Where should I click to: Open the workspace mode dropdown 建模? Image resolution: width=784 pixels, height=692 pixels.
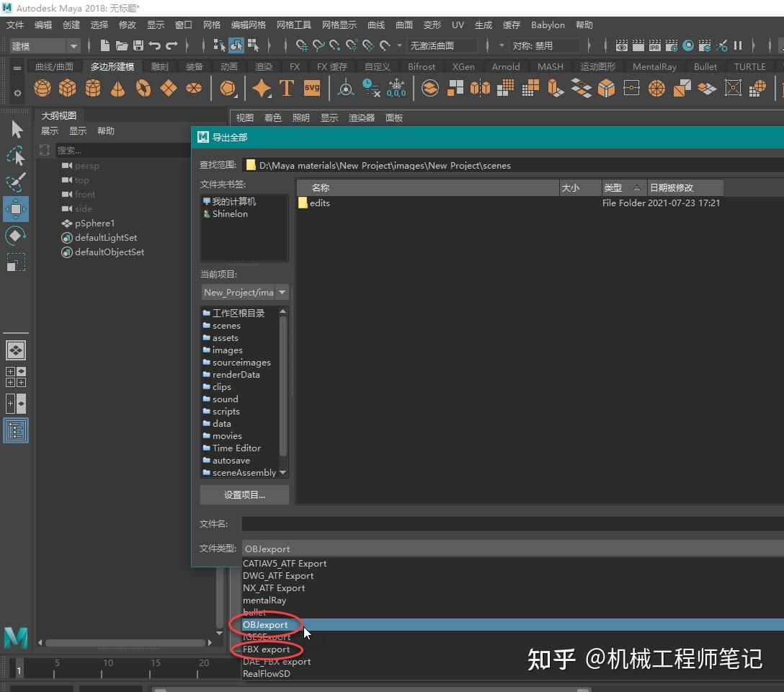coord(44,47)
